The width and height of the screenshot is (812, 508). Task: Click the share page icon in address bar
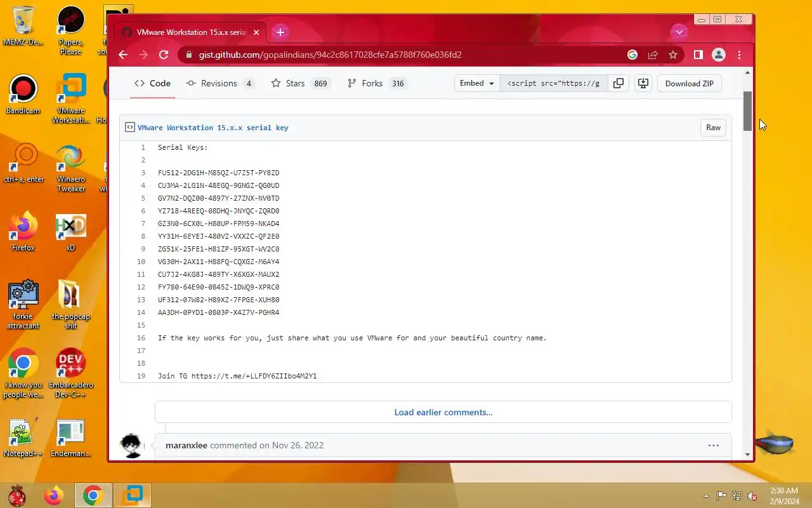click(653, 55)
